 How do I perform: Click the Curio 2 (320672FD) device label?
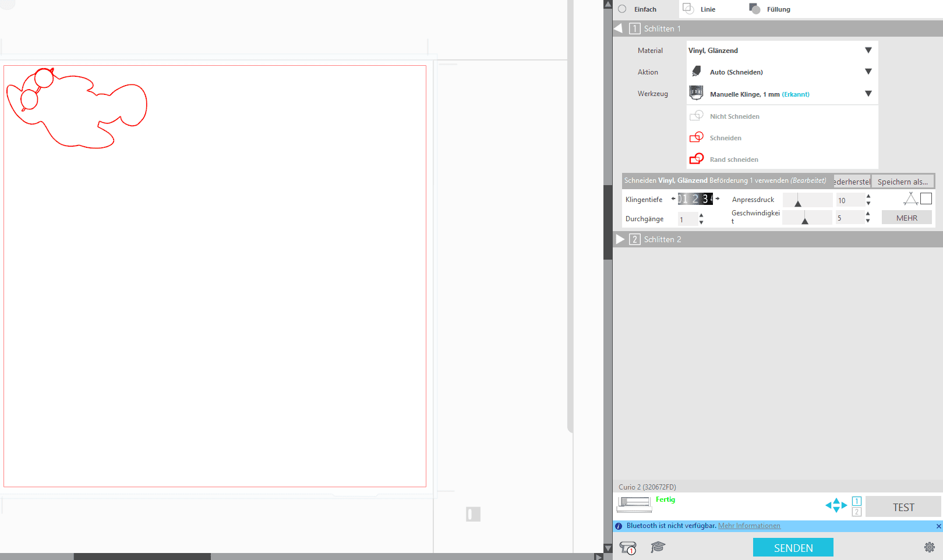point(647,487)
